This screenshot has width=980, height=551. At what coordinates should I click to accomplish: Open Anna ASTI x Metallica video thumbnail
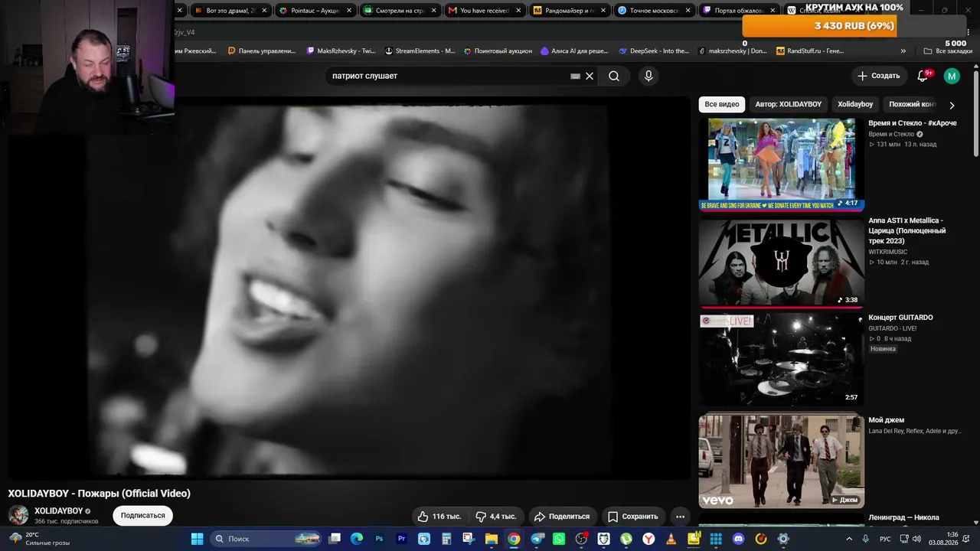782,262
